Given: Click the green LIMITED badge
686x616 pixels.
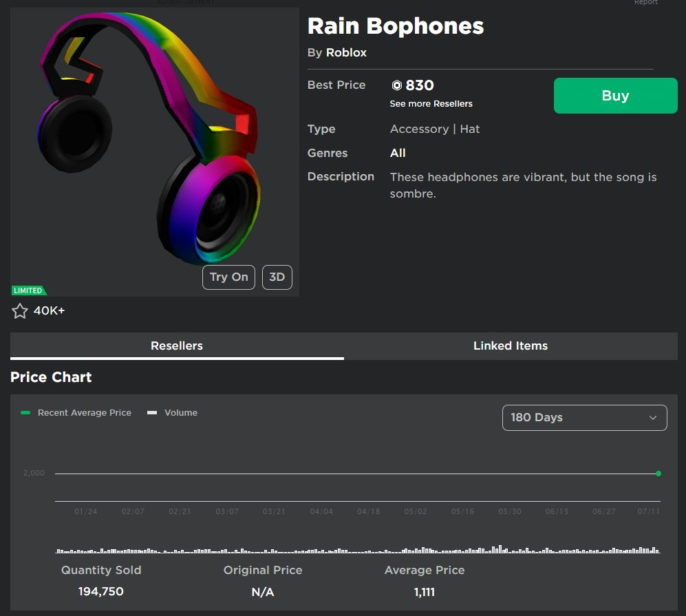Looking at the screenshot, I should 28,290.
